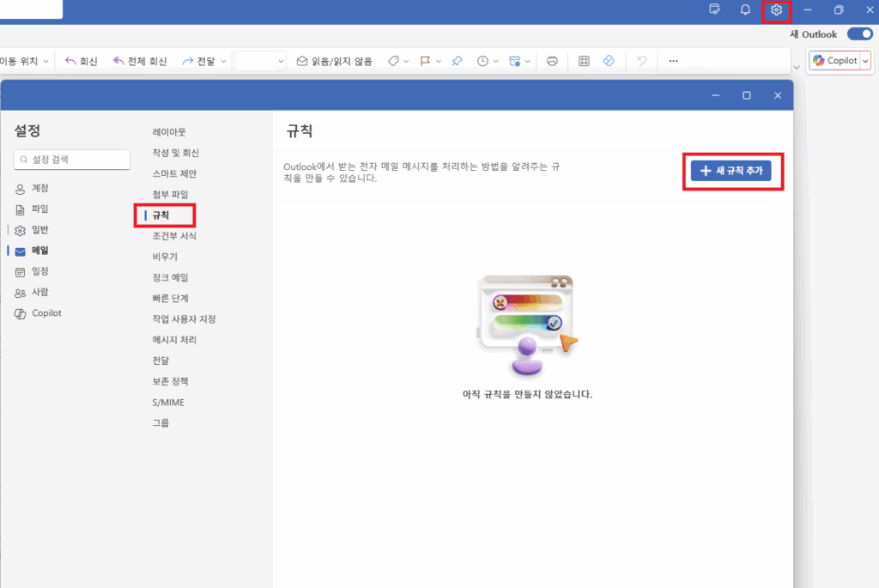
Task: Apply a category using the tag icon
Action: (394, 60)
